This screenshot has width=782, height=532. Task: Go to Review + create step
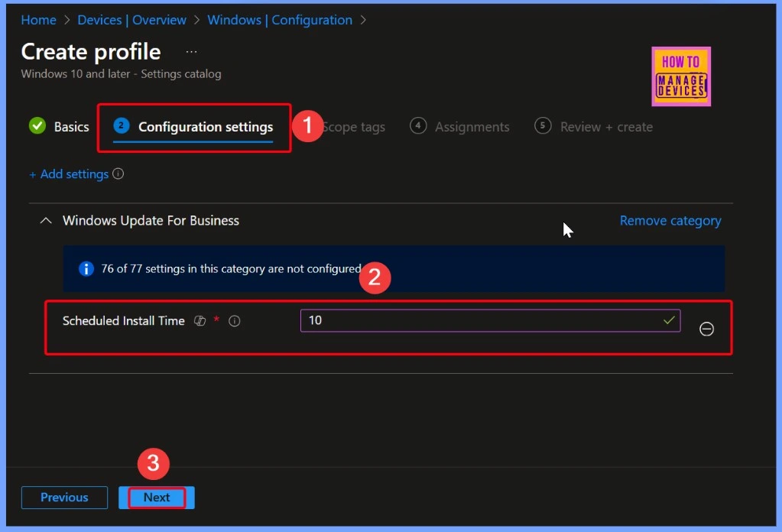(x=593, y=127)
